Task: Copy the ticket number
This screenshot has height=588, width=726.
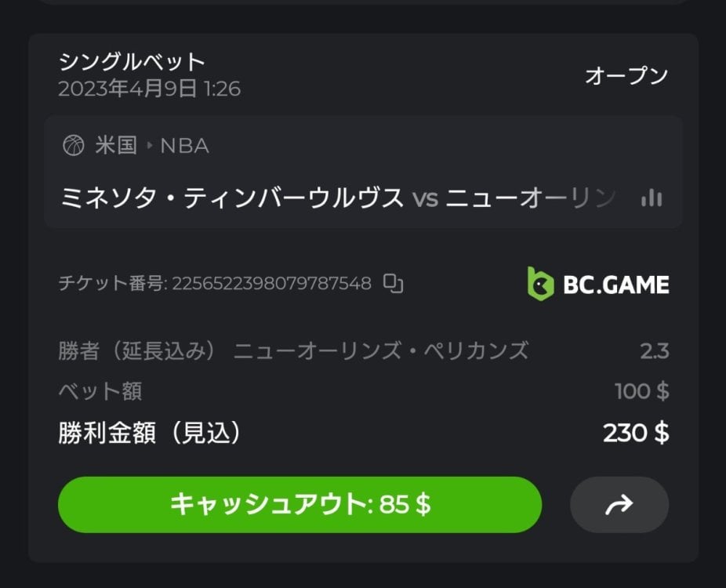Action: [x=393, y=284]
